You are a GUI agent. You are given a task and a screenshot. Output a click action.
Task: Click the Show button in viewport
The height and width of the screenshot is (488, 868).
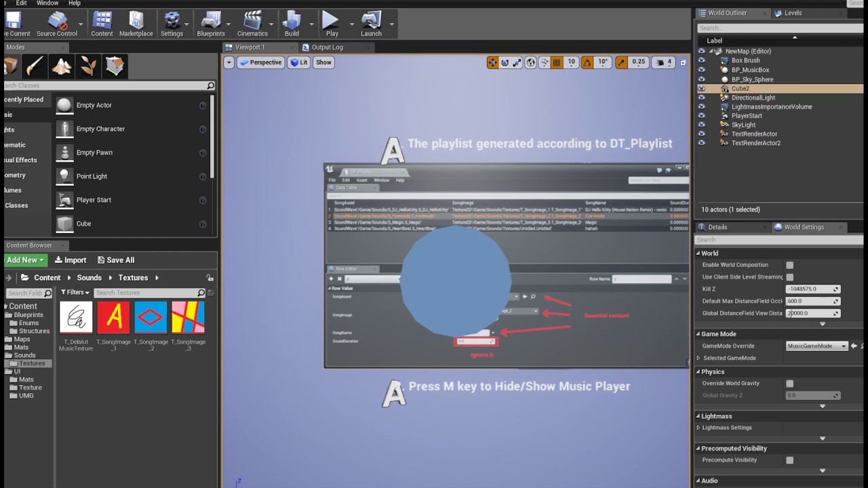pyautogui.click(x=323, y=62)
